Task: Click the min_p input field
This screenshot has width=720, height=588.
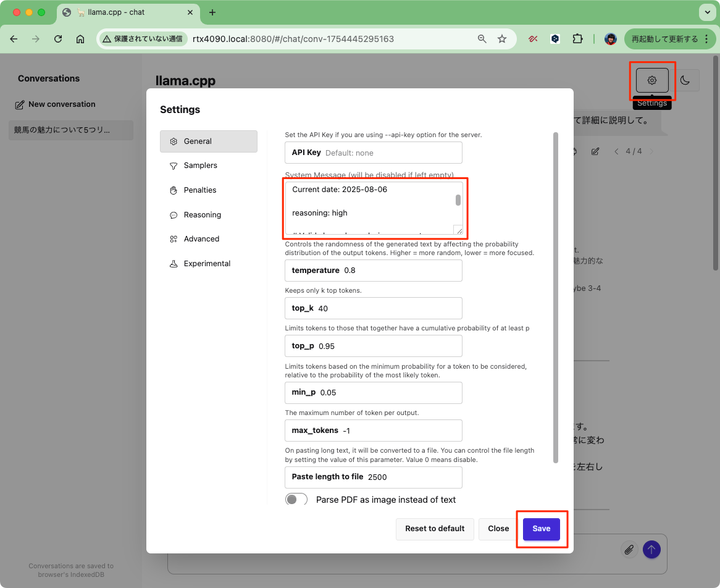Action: (x=374, y=393)
